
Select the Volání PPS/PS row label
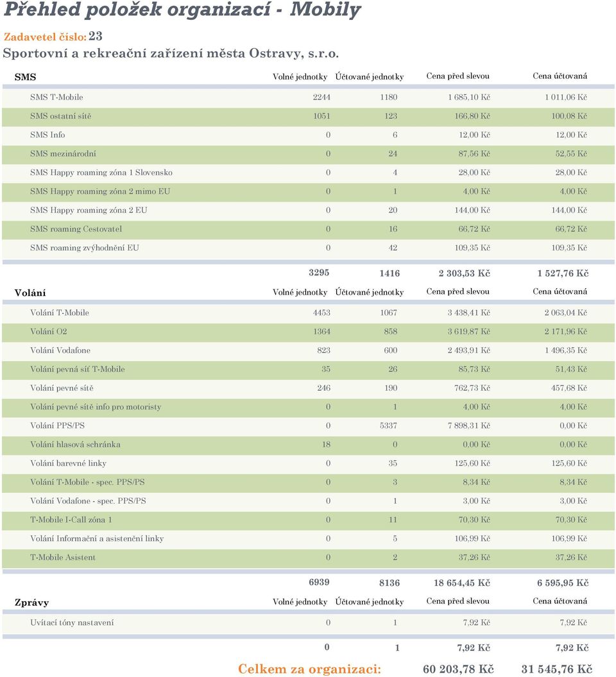tap(57, 425)
